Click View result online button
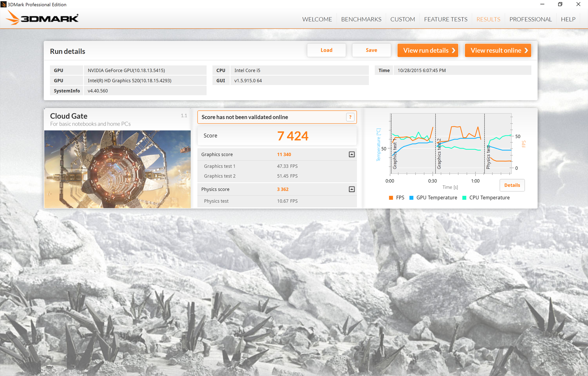Viewport: 588px width, 376px height. point(498,50)
